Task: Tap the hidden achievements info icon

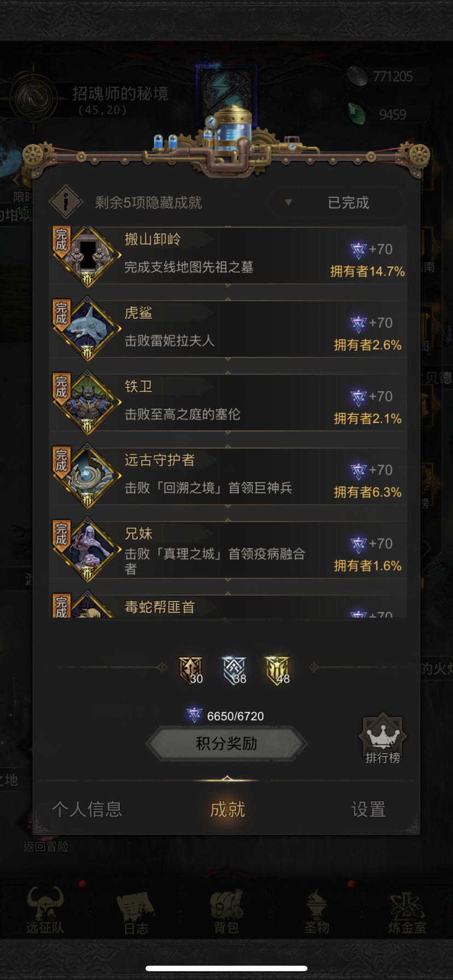Action: [66, 202]
